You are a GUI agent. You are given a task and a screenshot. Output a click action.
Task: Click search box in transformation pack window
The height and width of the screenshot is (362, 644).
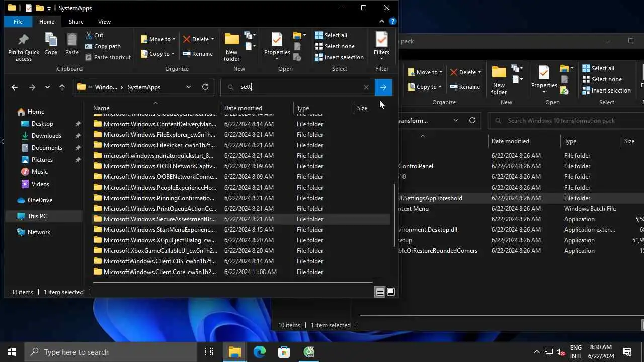(x=566, y=121)
